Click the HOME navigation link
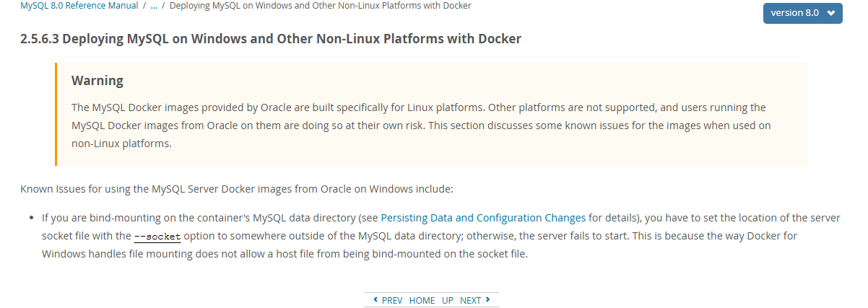Screen dimensions: 868x308 422,300
